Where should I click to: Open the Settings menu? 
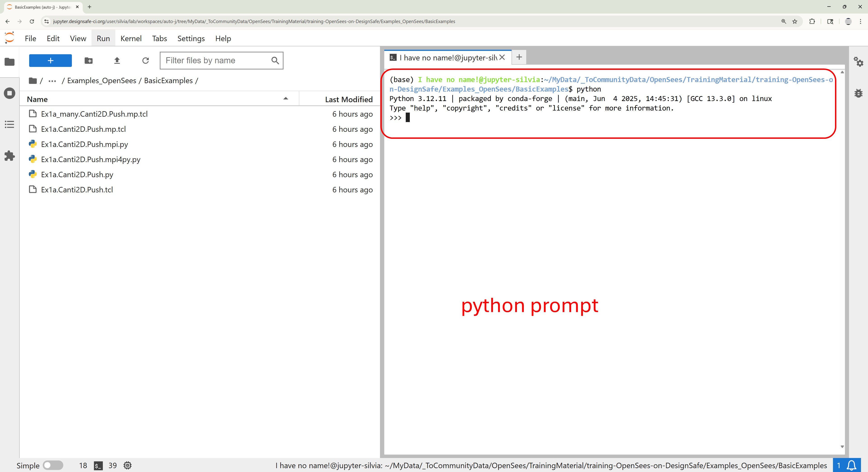191,38
